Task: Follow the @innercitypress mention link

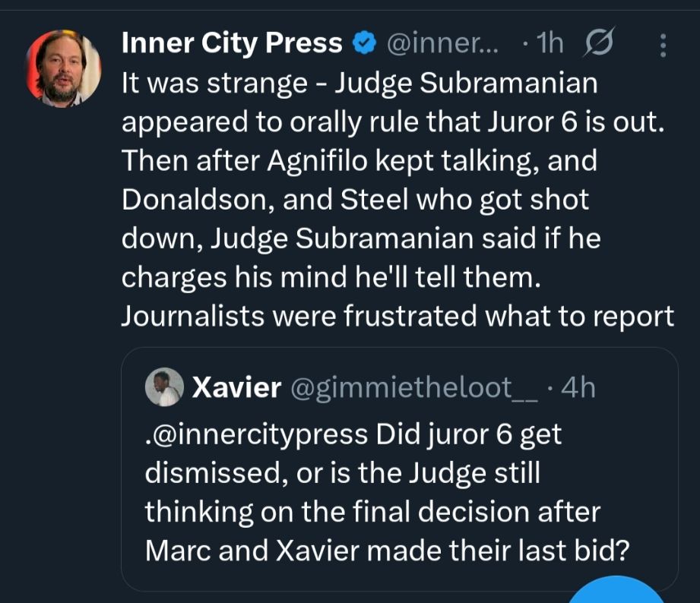Action: tap(255, 434)
